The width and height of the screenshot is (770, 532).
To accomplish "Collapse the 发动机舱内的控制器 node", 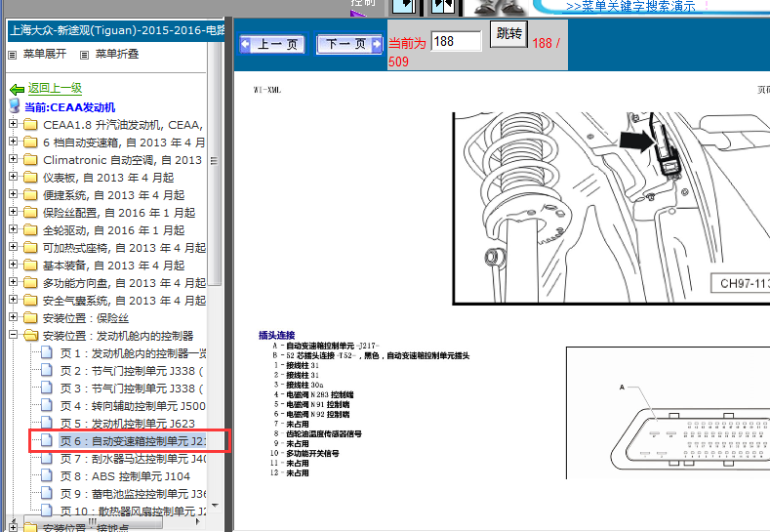I will 14,335.
